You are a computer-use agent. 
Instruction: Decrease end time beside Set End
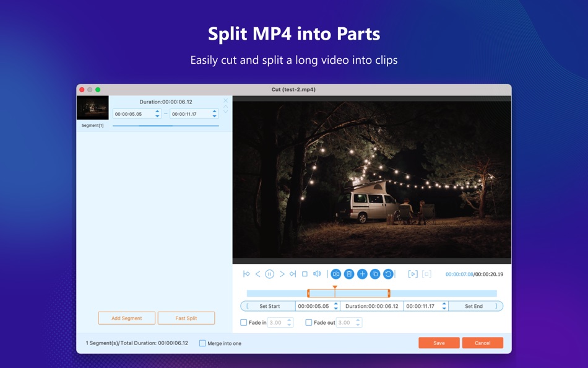[x=444, y=309]
